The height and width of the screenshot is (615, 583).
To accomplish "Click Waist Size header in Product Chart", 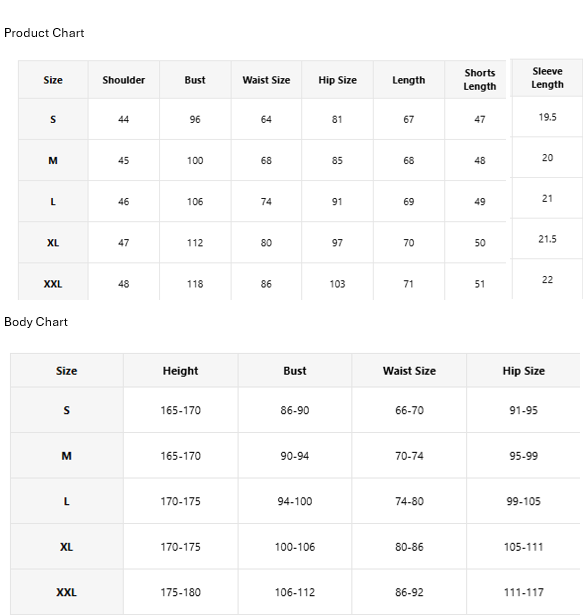I will click(x=266, y=80).
